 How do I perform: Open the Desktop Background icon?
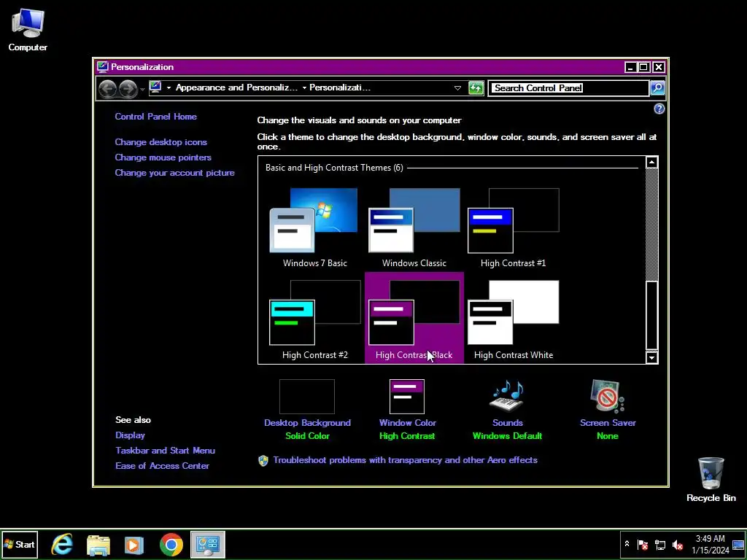[307, 396]
